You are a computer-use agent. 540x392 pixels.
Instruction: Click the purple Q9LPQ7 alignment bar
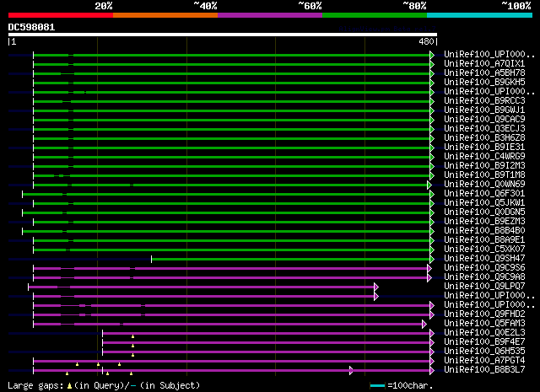click(x=202, y=287)
